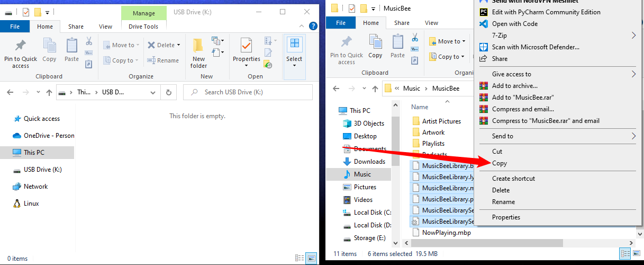Click Rename in the context menu
644x265 pixels.
point(503,202)
